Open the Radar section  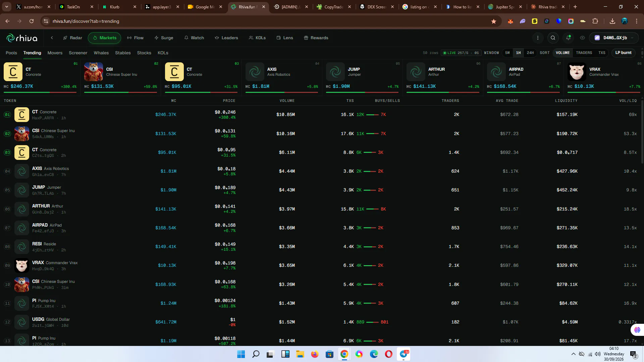[72, 38]
